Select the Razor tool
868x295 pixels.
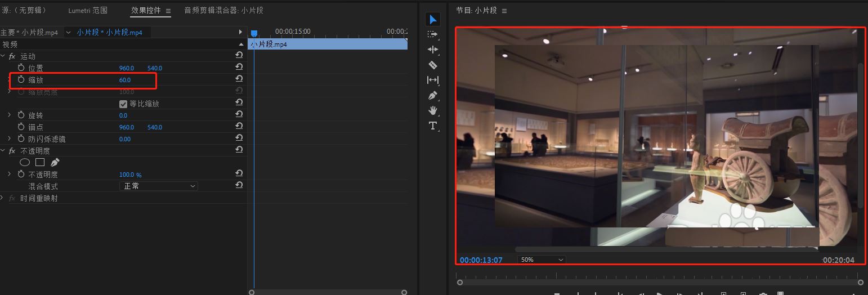click(432, 65)
